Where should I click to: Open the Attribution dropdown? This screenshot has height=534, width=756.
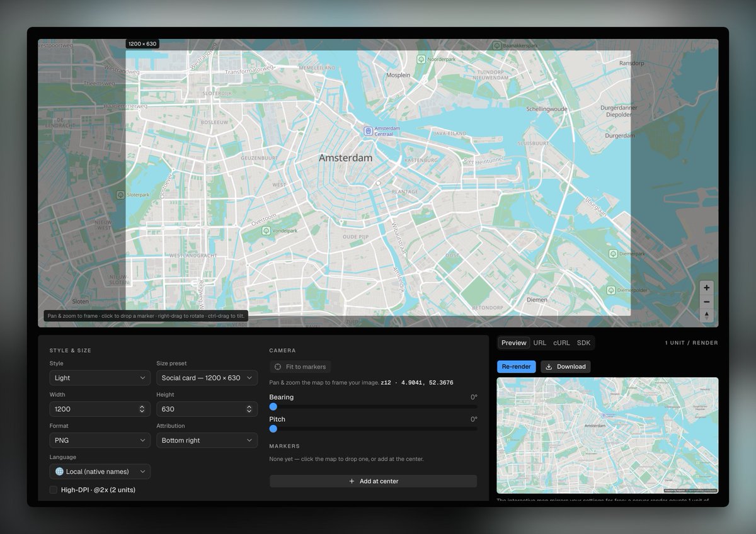207,440
